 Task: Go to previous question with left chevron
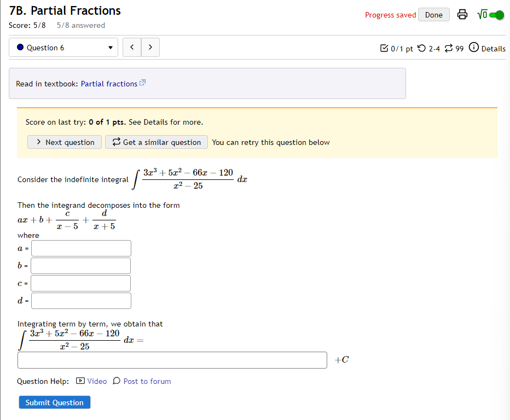coord(131,48)
